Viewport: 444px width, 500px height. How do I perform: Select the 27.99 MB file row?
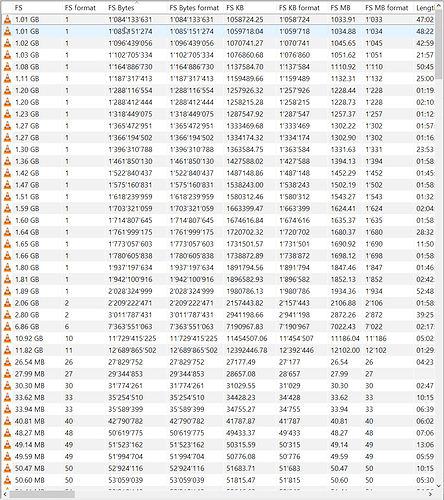coord(218,374)
